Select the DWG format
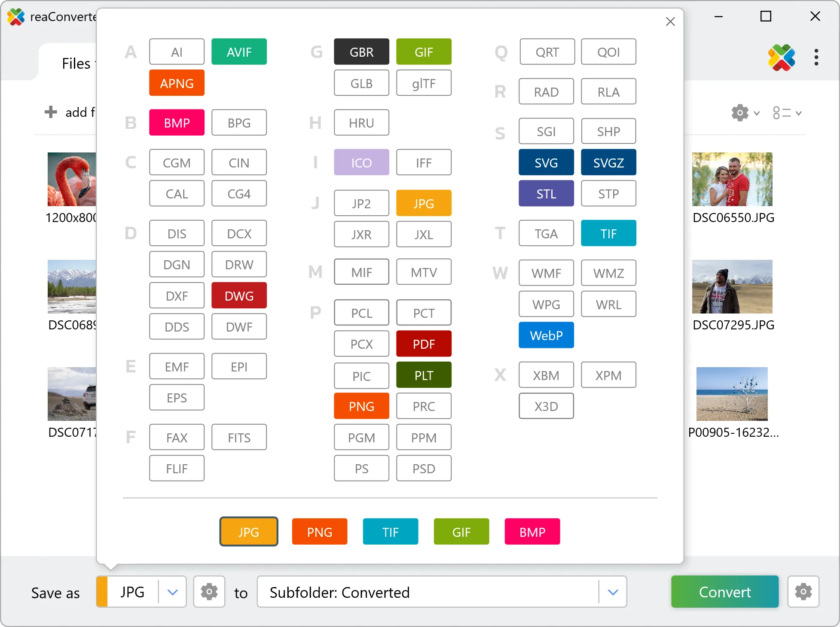Viewport: 840px width, 627px height. click(239, 295)
